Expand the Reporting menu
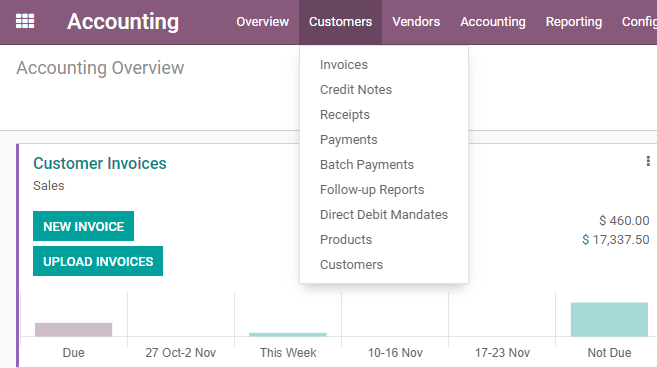 point(574,22)
